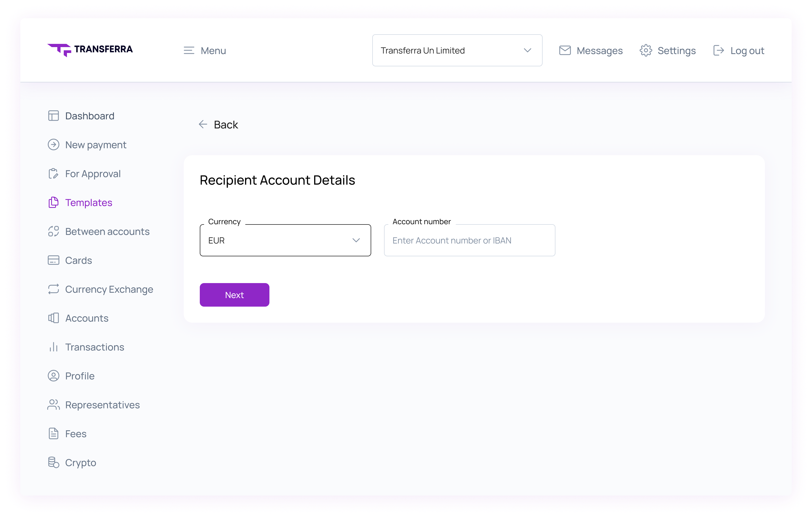Open the Cards section
The image size is (812, 518).
[70, 260]
